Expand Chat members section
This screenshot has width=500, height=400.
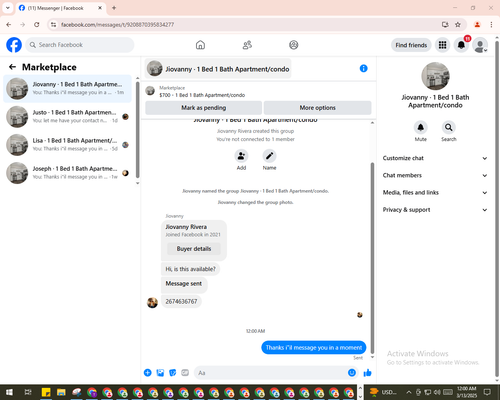point(435,175)
